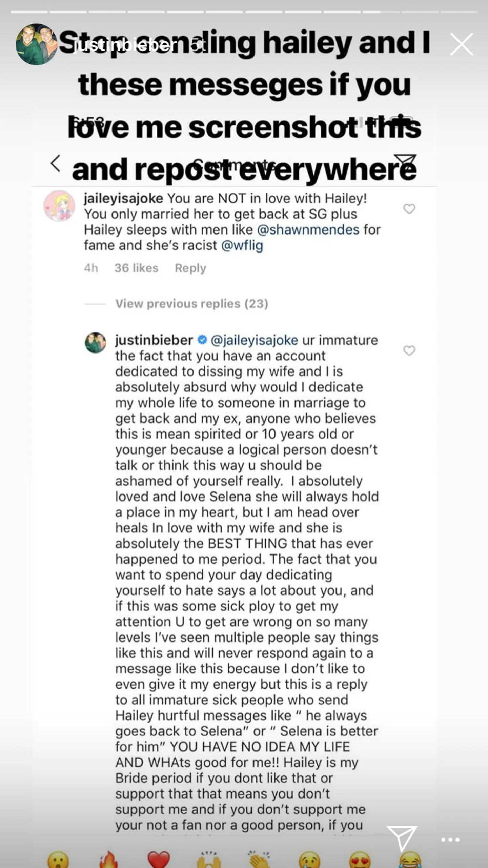
Task: Like justinbieber's reply comment
Action: (x=409, y=350)
